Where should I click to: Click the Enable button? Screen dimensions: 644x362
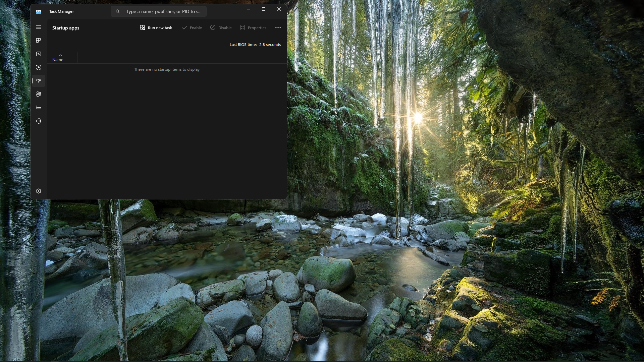192,28
